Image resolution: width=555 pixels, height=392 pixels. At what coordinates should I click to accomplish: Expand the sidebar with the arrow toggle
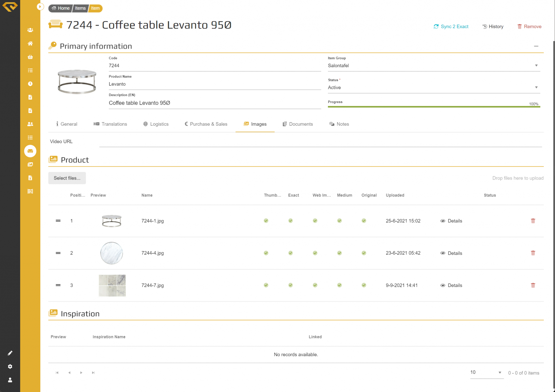click(x=40, y=7)
